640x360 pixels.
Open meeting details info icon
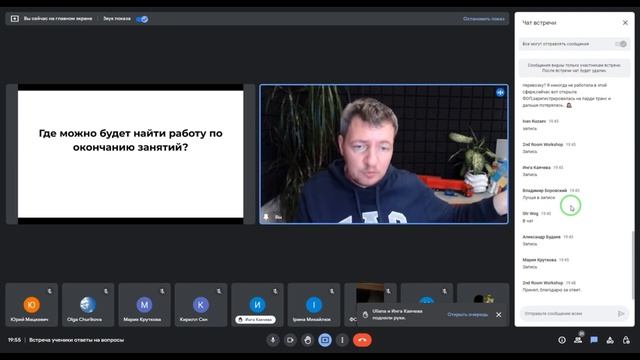click(x=562, y=340)
